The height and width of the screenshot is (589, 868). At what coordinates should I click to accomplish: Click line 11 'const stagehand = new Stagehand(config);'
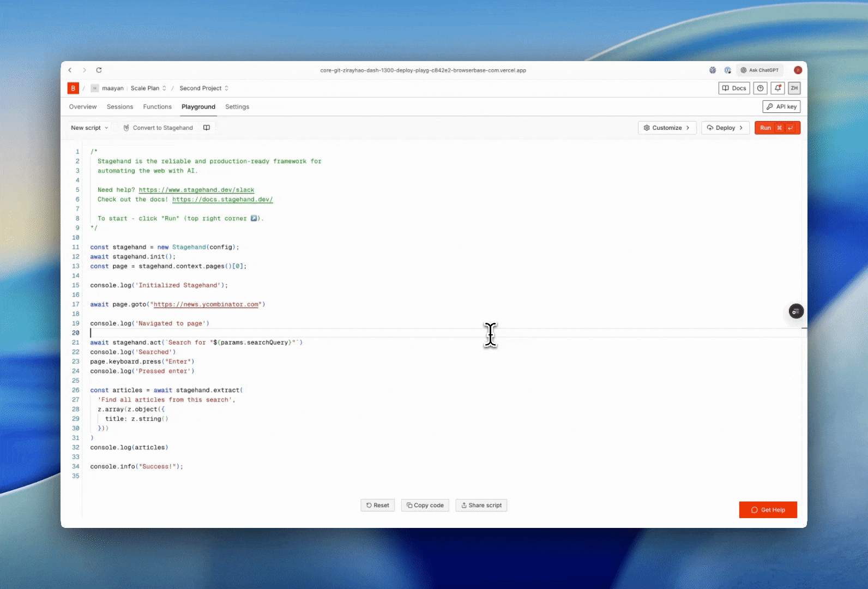pos(165,247)
